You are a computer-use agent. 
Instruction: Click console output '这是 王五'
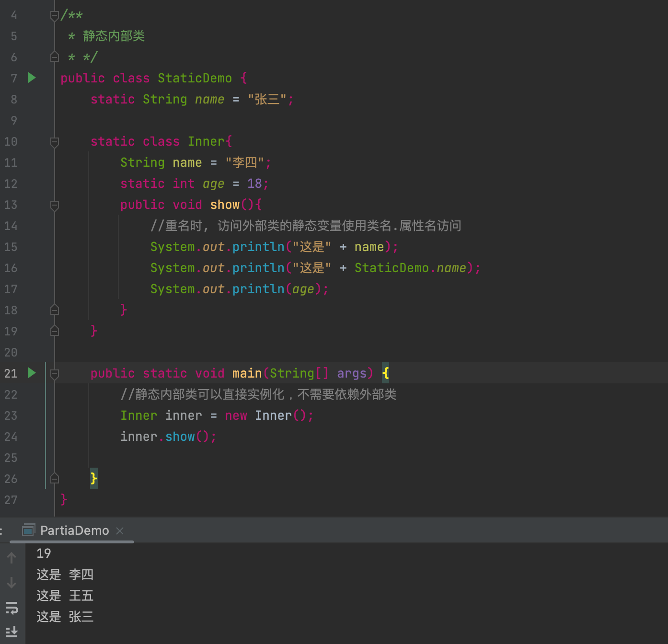[65, 596]
